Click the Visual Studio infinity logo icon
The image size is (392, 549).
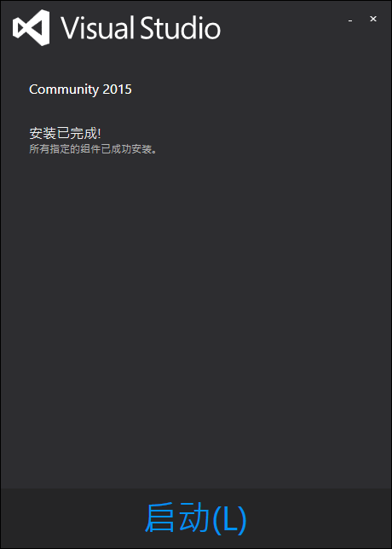tap(32, 27)
